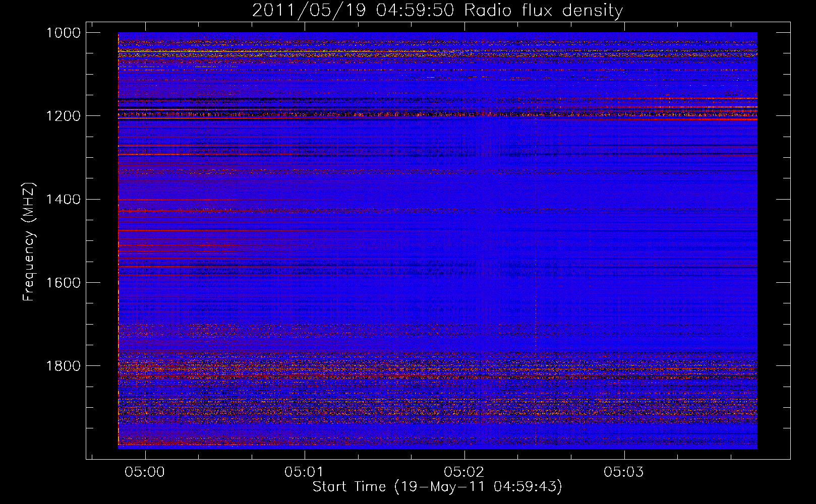Click the '05:03' time axis label
Viewport: 816px width, 504px height.
624,472
